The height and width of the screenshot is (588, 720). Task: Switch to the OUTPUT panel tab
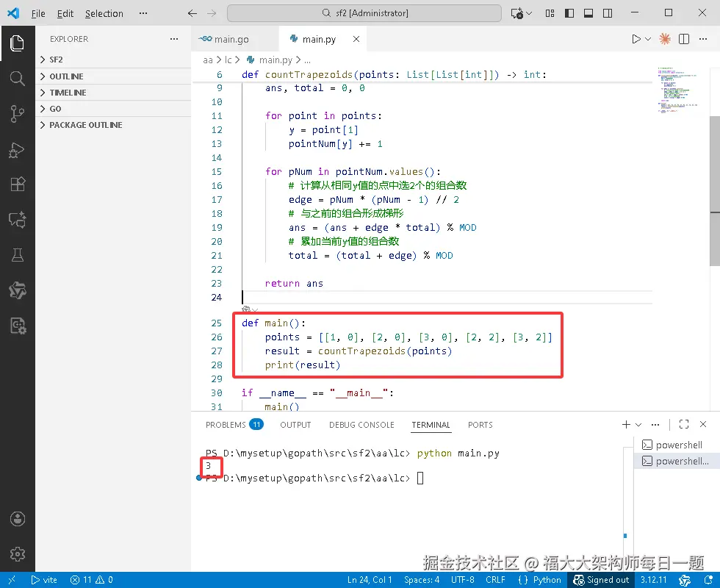pyautogui.click(x=295, y=425)
